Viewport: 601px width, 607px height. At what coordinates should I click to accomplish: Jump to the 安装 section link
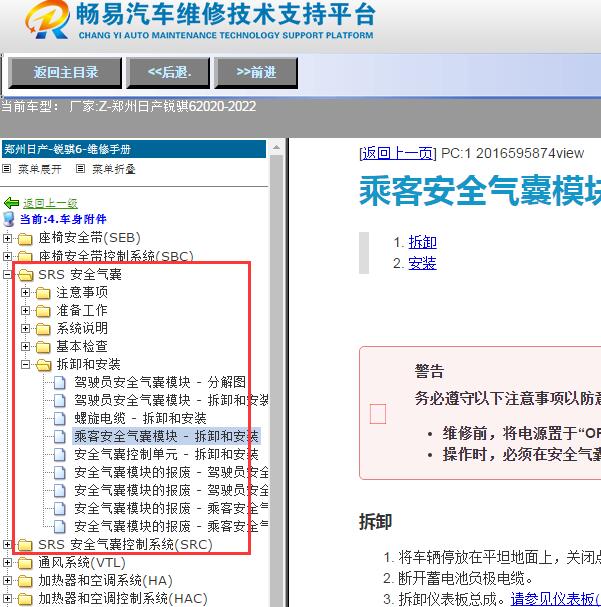[x=423, y=264]
